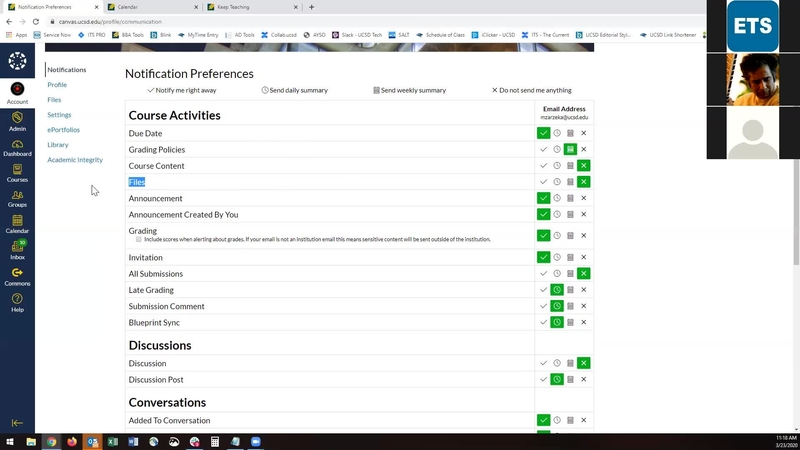Open the Admin icon in Canvas sidebar
Image resolution: width=800 pixels, height=450 pixels.
(x=17, y=121)
